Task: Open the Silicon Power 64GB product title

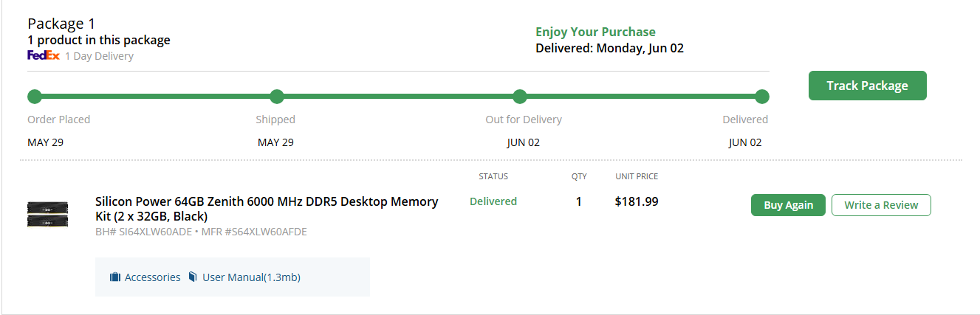Action: [267, 209]
